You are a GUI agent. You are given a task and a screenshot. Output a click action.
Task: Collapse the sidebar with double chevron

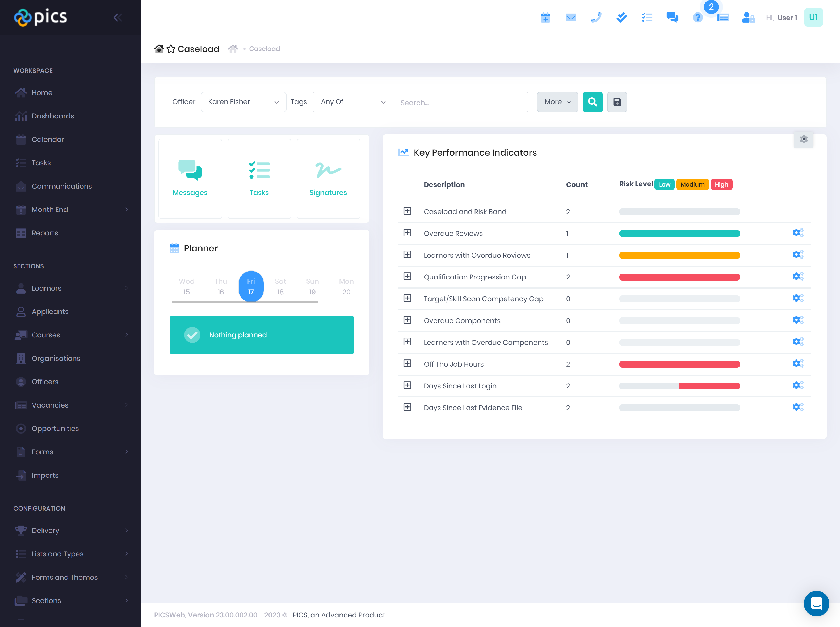coord(117,18)
